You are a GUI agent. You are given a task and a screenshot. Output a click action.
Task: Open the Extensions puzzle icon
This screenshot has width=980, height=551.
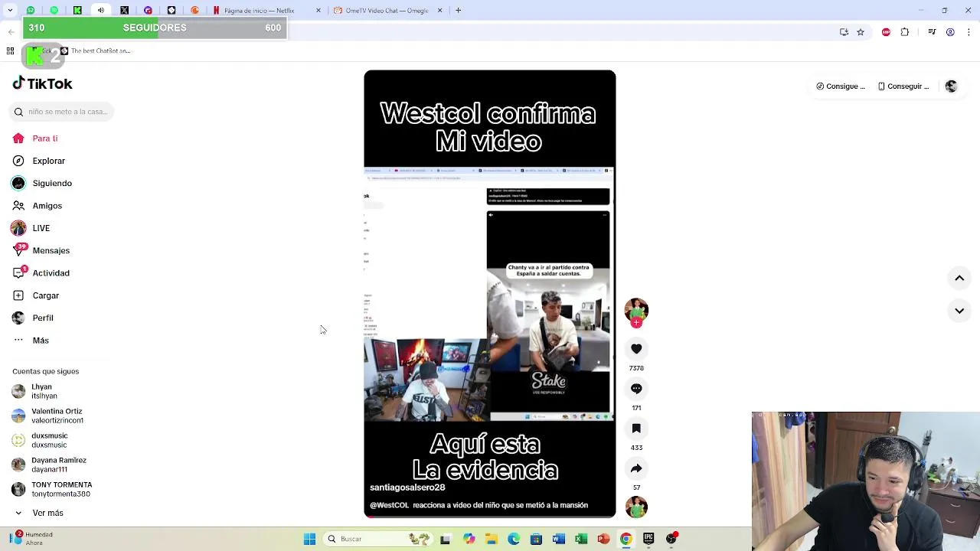905,32
